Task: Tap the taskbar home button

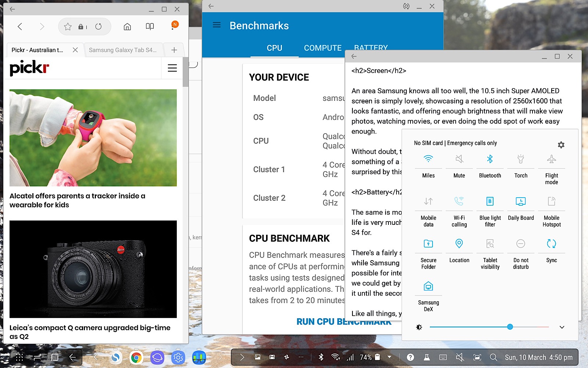Action: click(x=55, y=357)
